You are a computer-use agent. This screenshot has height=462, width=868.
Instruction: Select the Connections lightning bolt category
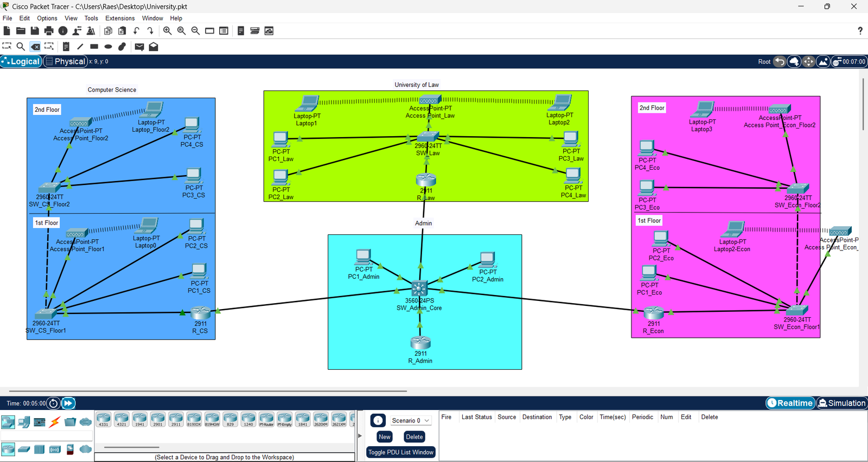click(x=55, y=422)
